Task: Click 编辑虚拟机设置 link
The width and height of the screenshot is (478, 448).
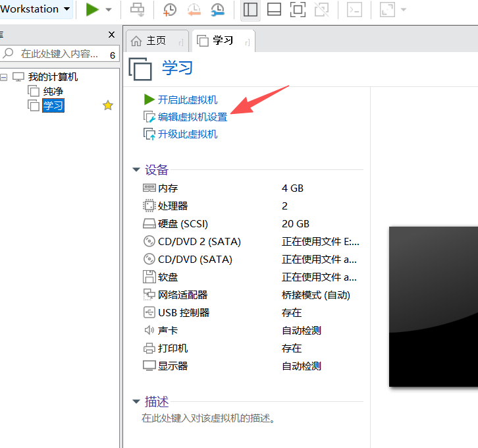Action: [192, 117]
